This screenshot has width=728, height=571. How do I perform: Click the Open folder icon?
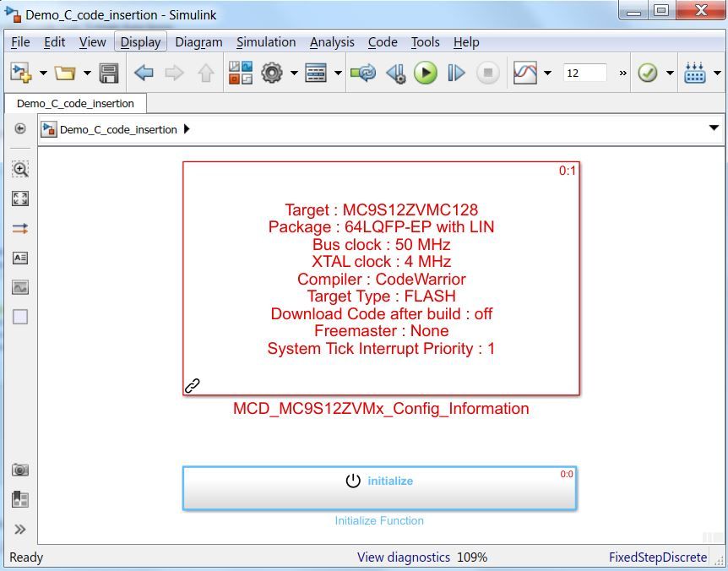tap(64, 73)
